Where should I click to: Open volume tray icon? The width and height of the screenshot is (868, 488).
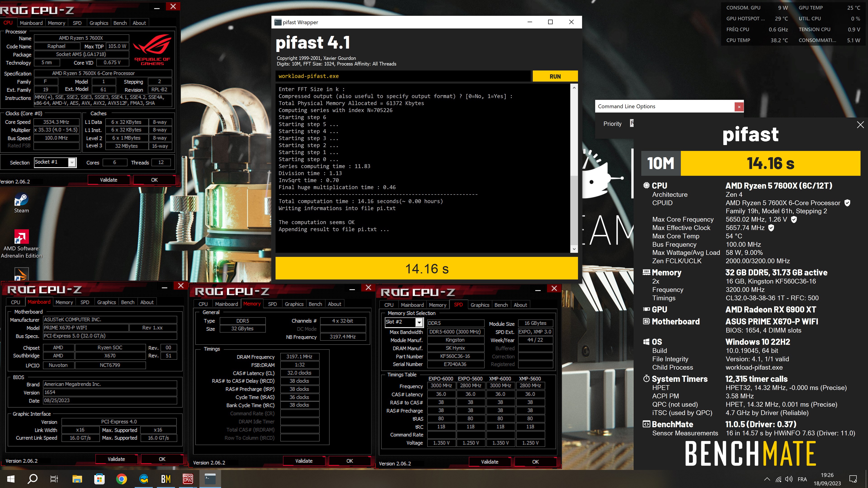click(x=788, y=479)
